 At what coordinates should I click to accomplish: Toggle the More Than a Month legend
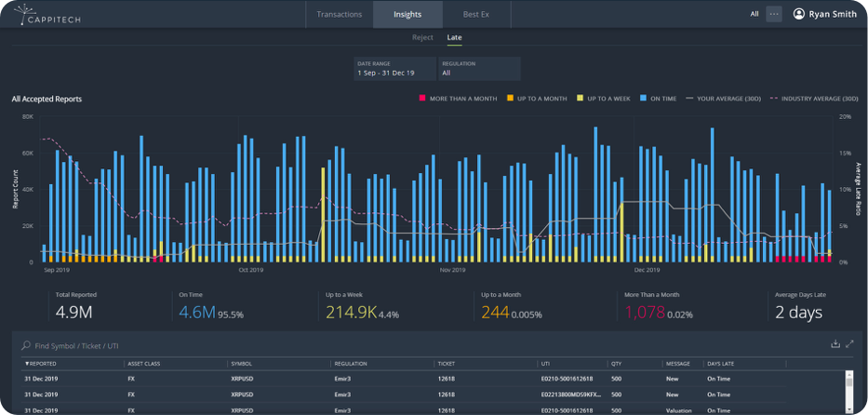[x=457, y=99]
